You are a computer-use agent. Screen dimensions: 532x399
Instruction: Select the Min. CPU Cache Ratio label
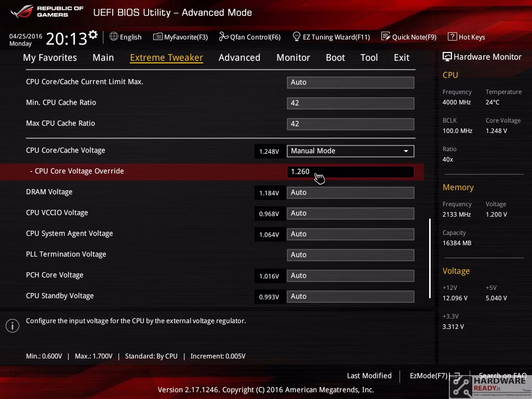[61, 102]
